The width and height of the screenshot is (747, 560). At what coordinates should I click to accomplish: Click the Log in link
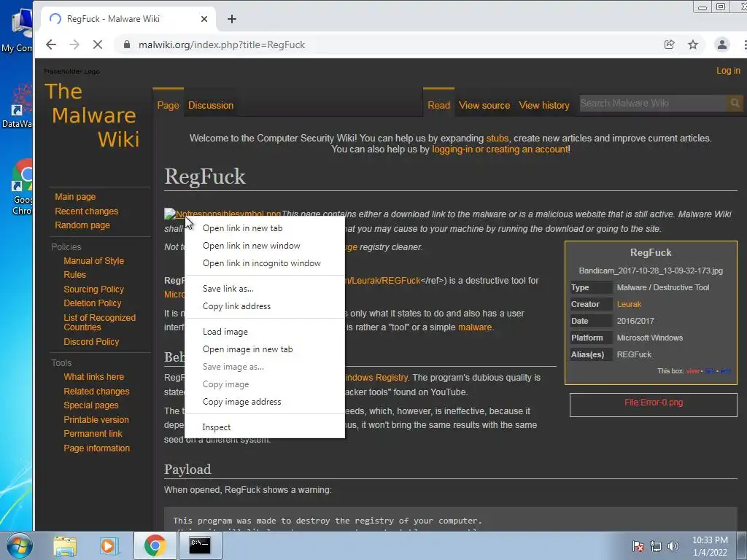point(729,71)
